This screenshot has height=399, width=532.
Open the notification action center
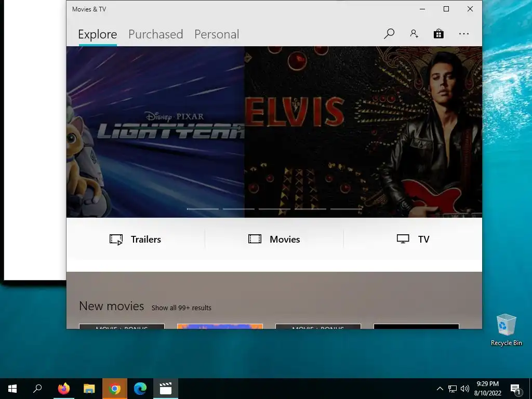click(515, 389)
